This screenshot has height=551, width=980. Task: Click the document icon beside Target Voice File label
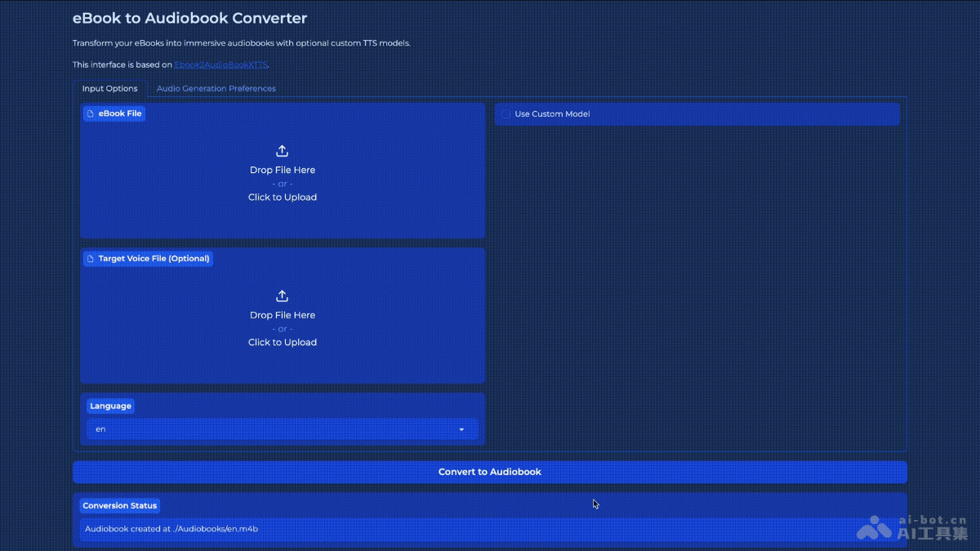pos(91,259)
